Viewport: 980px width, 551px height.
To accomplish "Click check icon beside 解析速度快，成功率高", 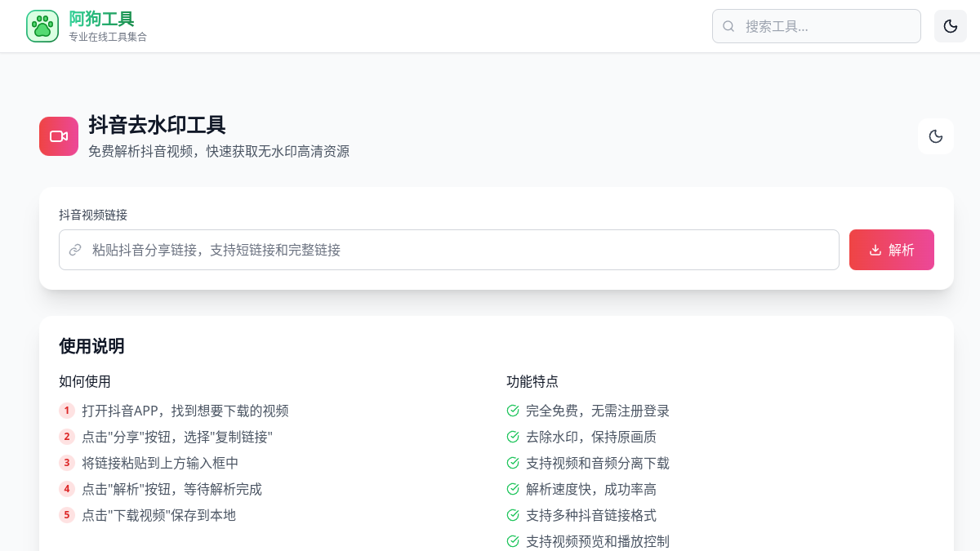I will 513,489.
